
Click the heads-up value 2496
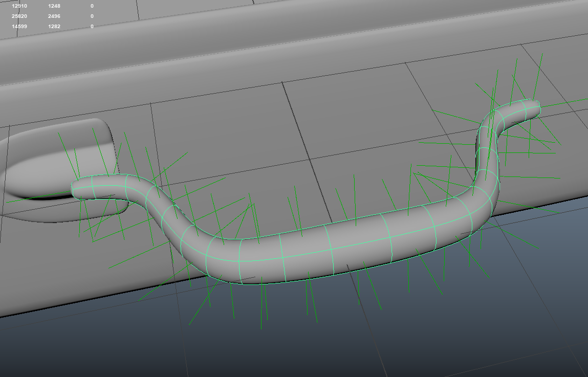coord(54,16)
